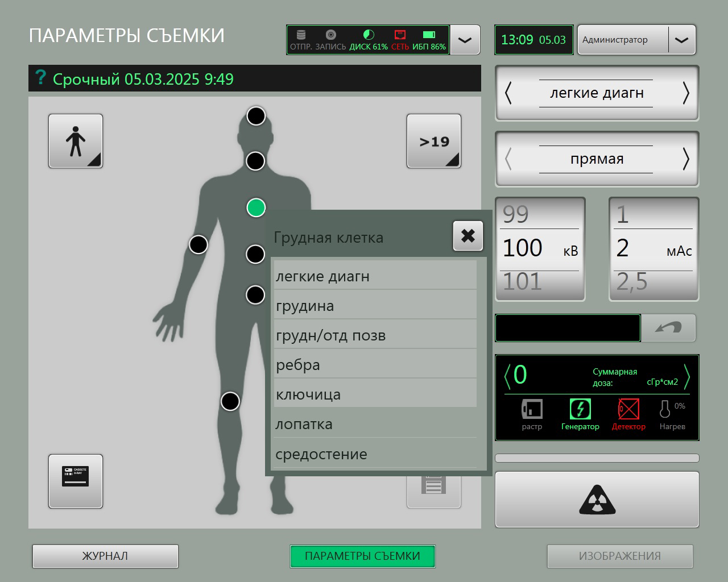Image resolution: width=728 pixels, height=582 pixels.
Task: Open the ЖУРНАЛ button
Action: coord(105,556)
